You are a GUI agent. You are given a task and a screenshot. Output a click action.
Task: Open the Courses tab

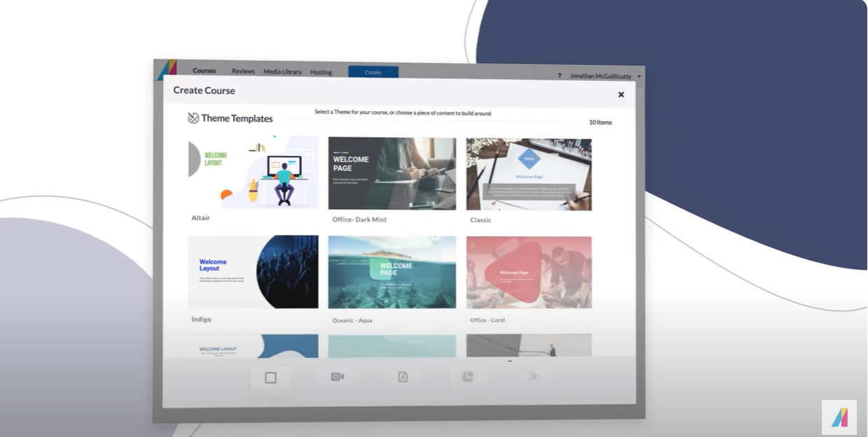coord(204,71)
